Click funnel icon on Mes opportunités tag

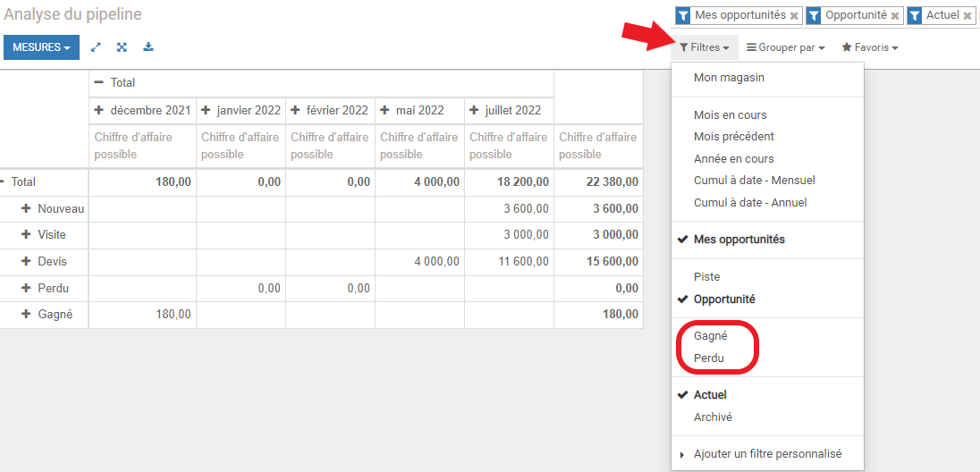tap(684, 15)
